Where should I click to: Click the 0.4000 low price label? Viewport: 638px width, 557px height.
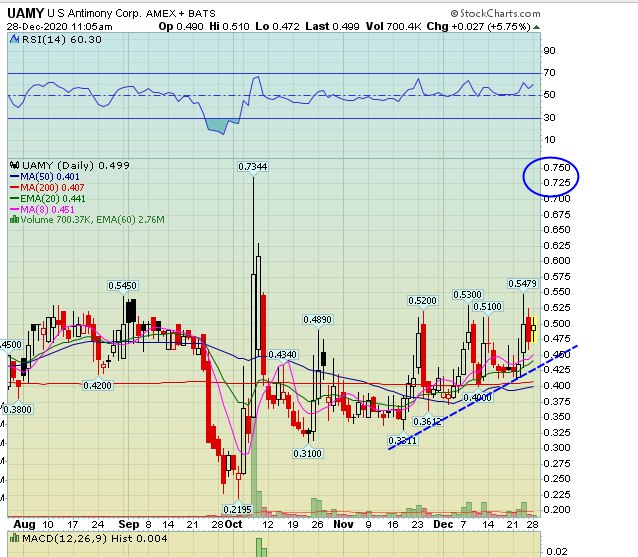477,398
